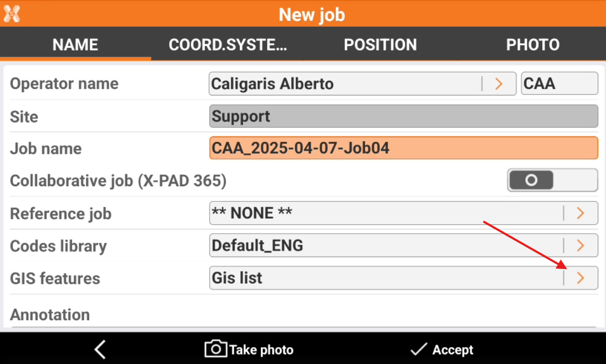This screenshot has width=606, height=364.
Task: Click the Job name input field
Action: [x=403, y=148]
